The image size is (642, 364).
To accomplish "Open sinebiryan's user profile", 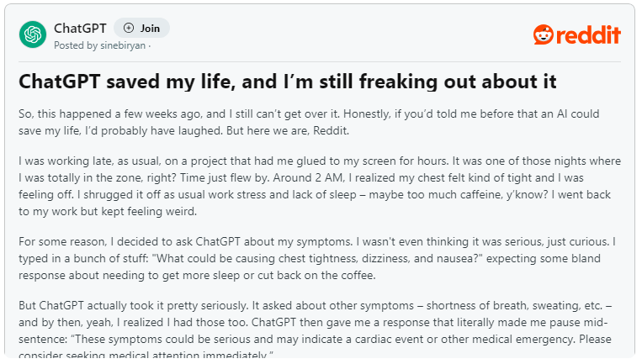I will [x=123, y=45].
